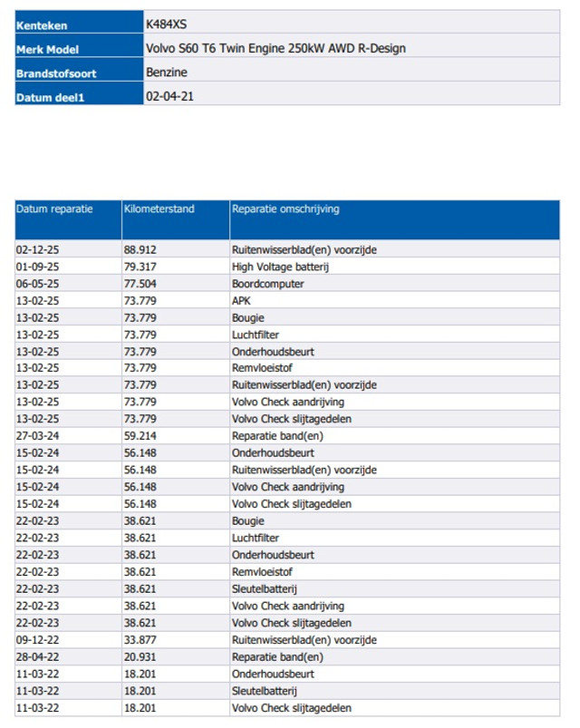Select the Benzine fuel type value
580x728 pixels.
(x=166, y=72)
